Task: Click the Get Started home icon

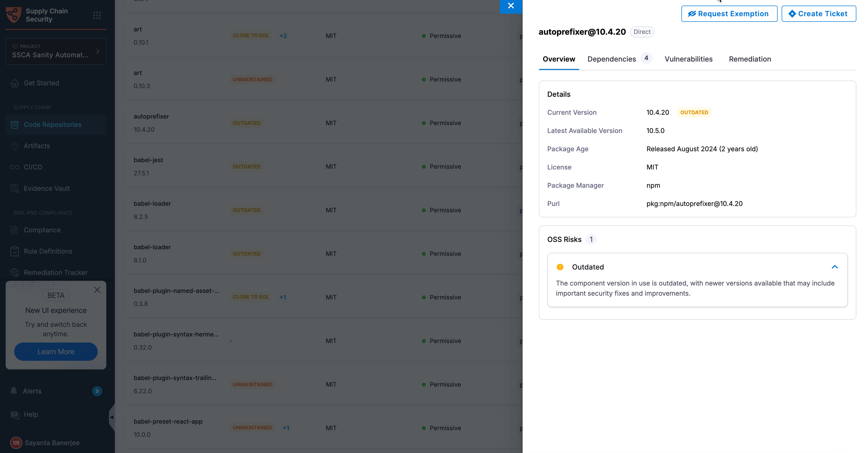Action: click(14, 83)
